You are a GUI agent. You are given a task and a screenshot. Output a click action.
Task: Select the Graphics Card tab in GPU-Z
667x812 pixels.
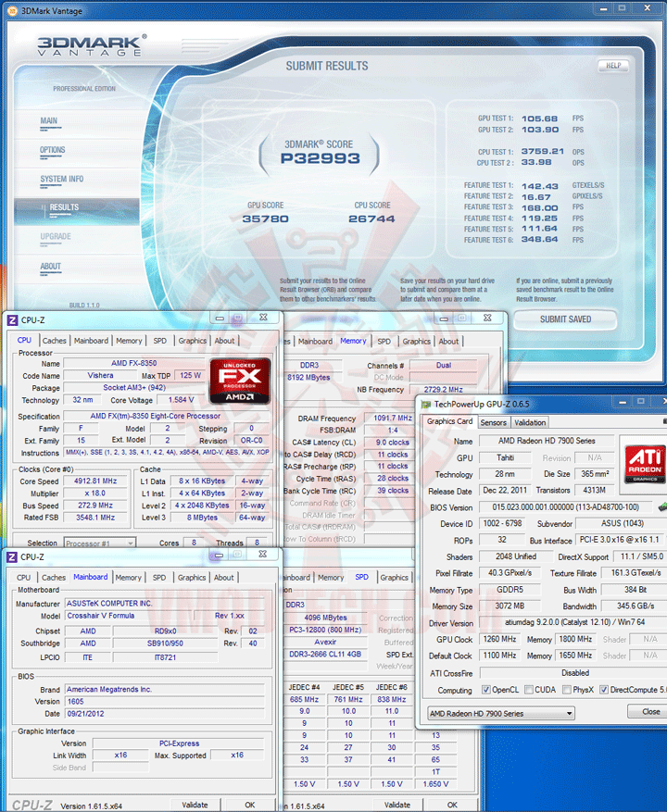pyautogui.click(x=449, y=421)
